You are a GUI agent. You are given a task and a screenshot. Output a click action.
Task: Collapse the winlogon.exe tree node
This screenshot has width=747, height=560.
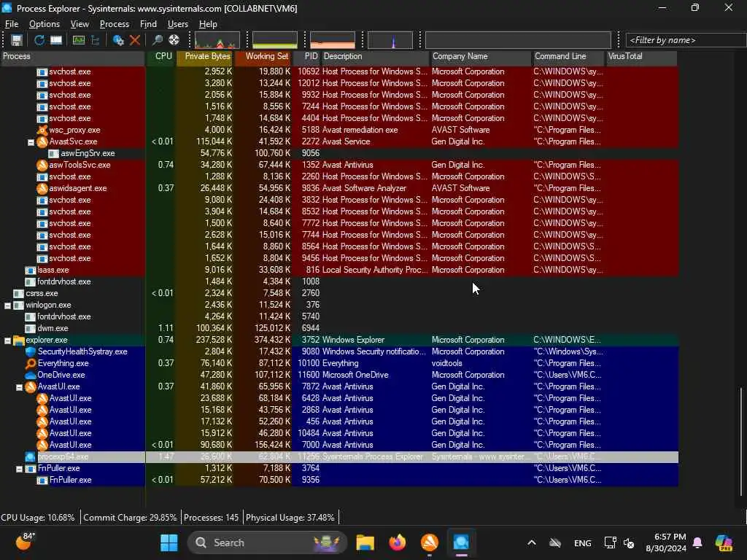[x=7, y=306]
